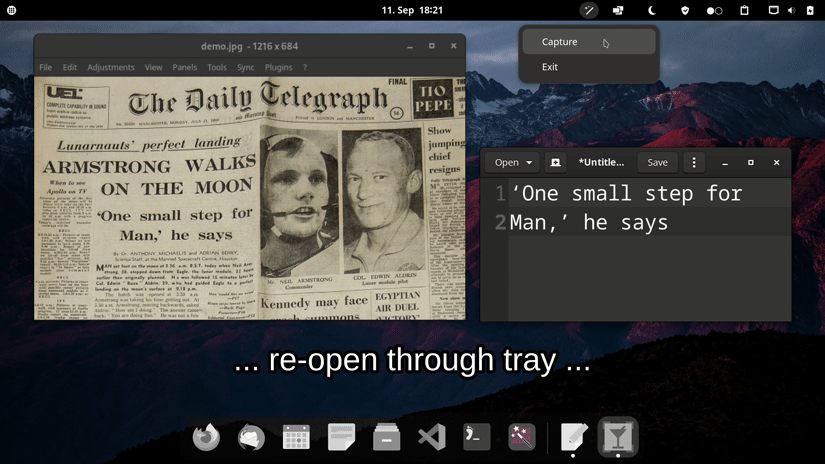Screen dimensions: 825x464
Task: Open the three-dot editor menu
Action: (694, 163)
